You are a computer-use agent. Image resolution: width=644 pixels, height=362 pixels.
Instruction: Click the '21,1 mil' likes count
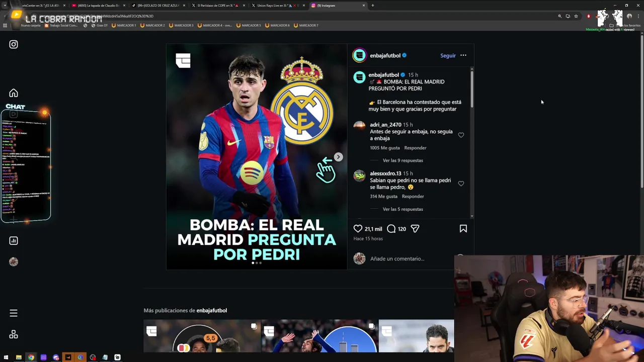[373, 229]
